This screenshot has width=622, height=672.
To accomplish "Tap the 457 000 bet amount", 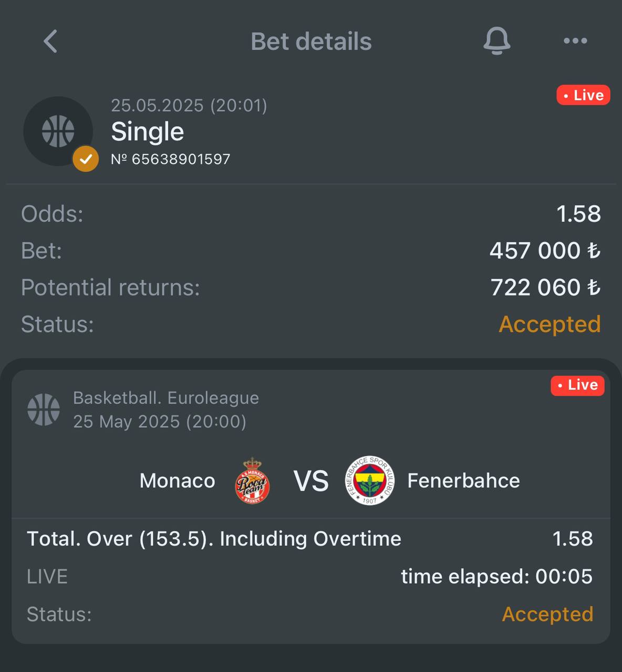I will (545, 251).
